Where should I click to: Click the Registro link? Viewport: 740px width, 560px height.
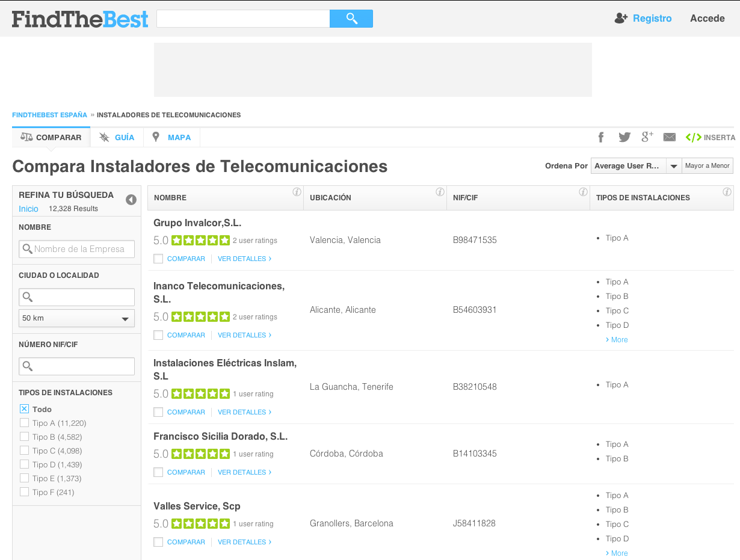tap(652, 19)
